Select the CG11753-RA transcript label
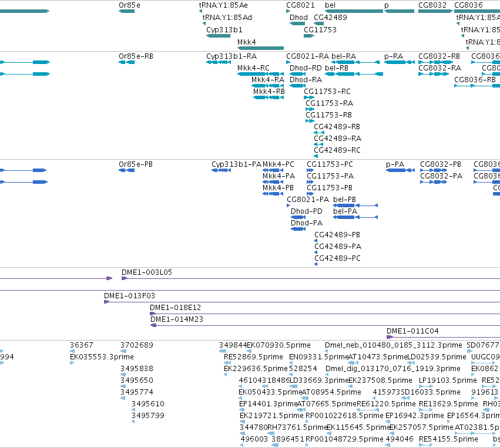This screenshot has width=500, height=448. [x=330, y=103]
